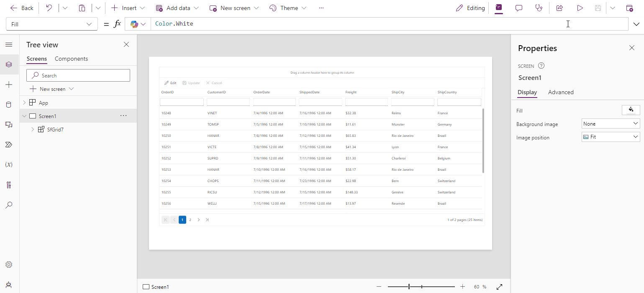Click fit-to-window expand icon
The width and height of the screenshot is (644, 293).
point(499,287)
